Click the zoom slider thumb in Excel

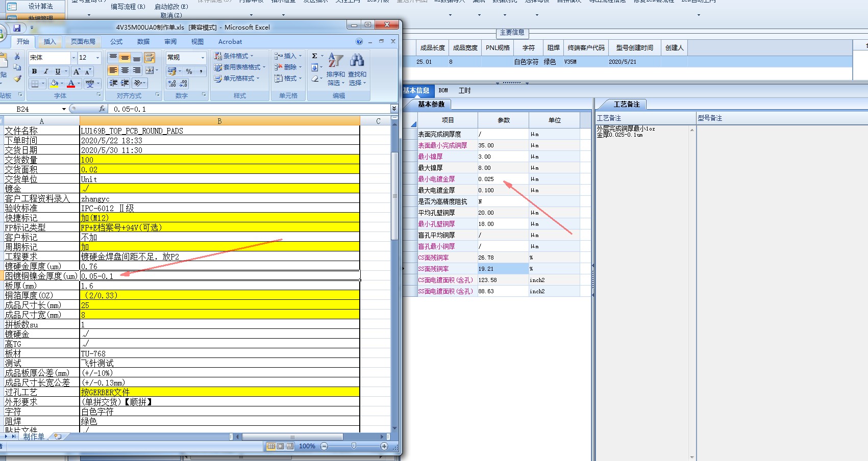[x=354, y=446]
